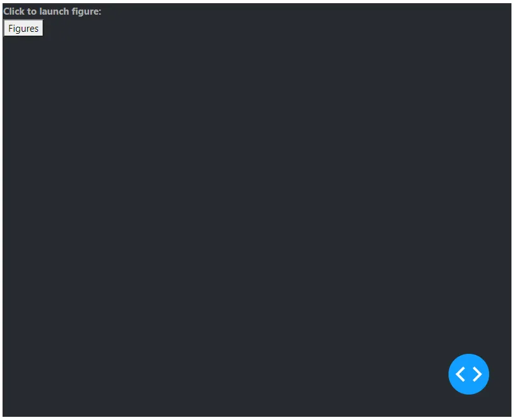
Task: Reveal code with the chevrons circle icon
Action: (468, 374)
